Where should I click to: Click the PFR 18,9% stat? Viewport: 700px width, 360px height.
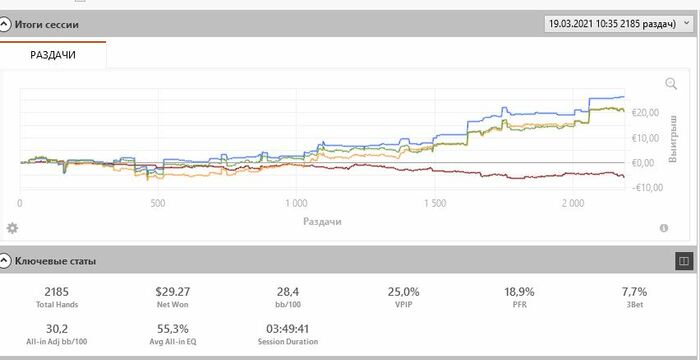coord(519,297)
